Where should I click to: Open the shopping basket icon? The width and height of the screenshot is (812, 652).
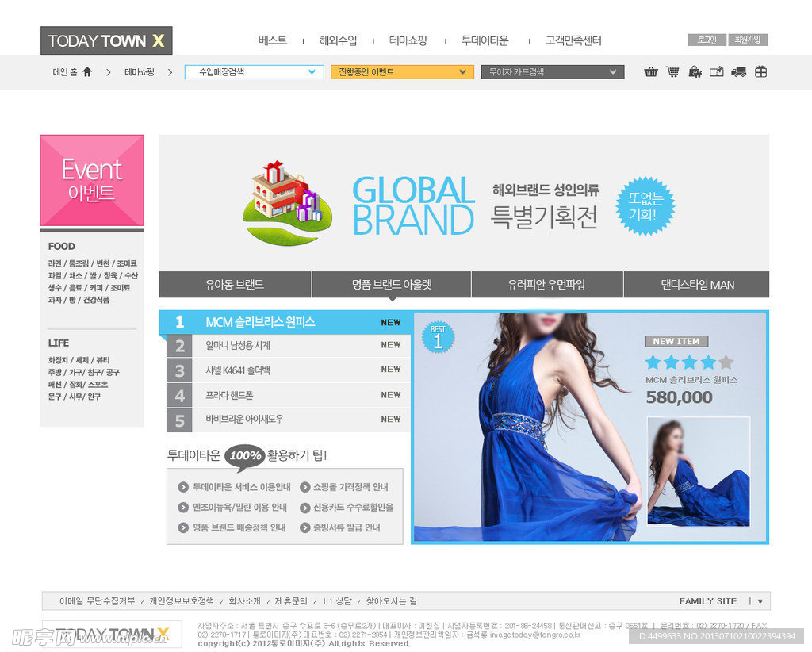(651, 72)
